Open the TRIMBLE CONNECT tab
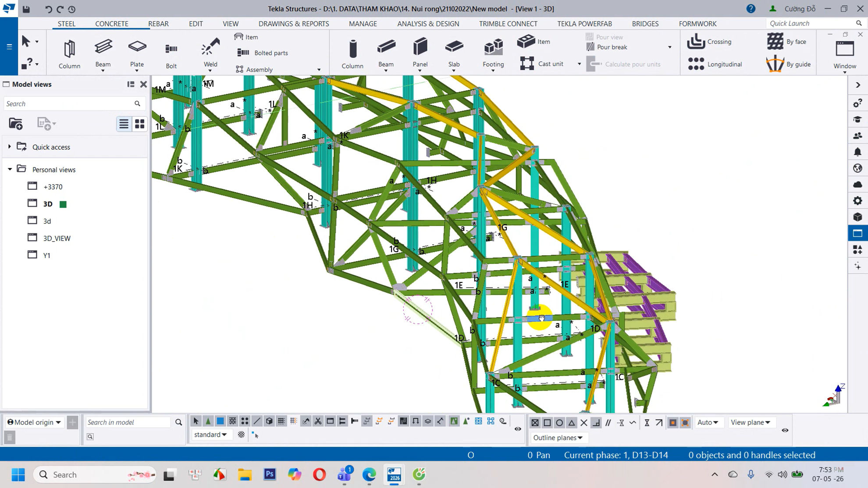The image size is (868, 488). pos(508,24)
